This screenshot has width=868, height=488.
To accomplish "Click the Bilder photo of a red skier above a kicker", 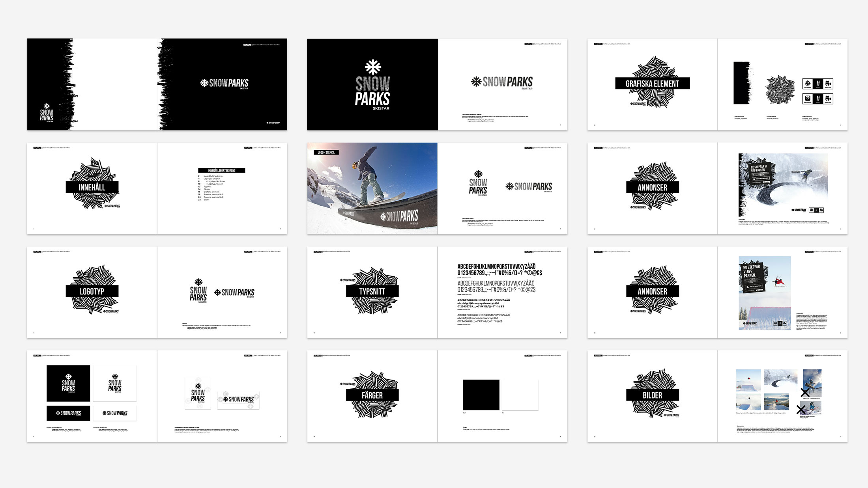I will [x=748, y=380].
